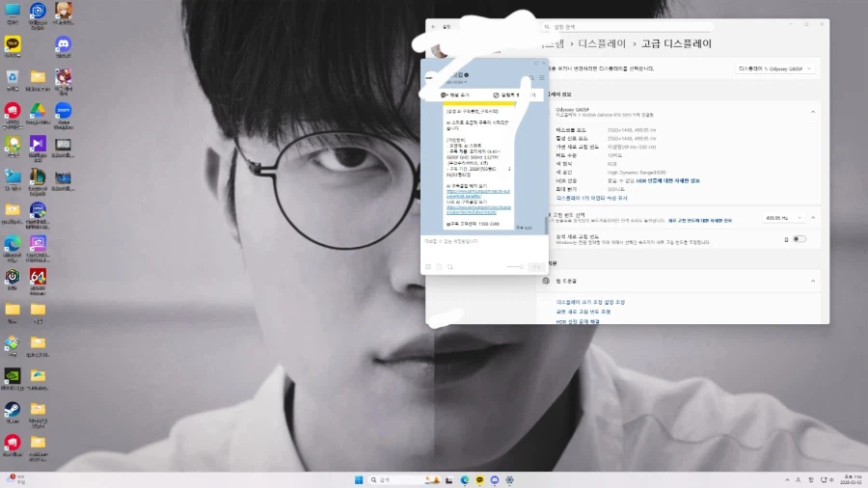
Task: Click the Windows Start button on taskbar
Action: 359,479
